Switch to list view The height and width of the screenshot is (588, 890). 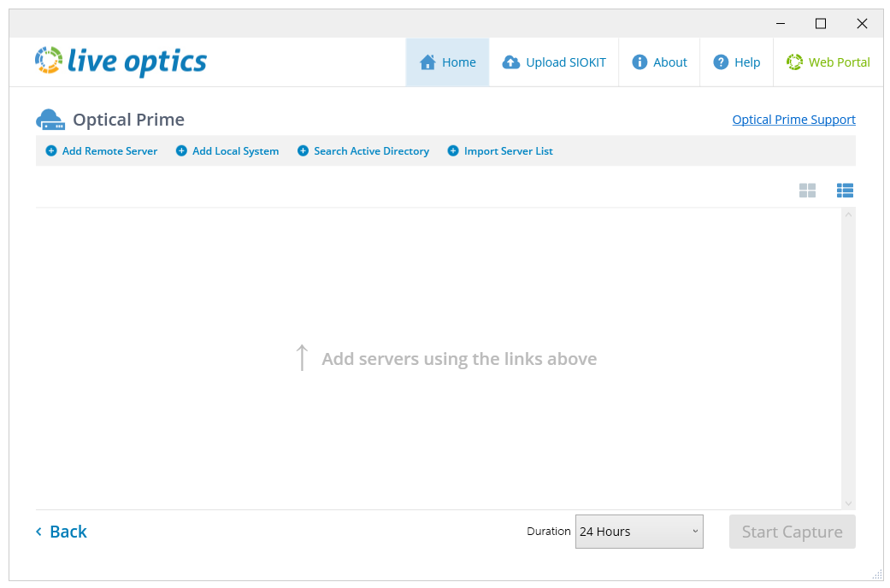pyautogui.click(x=845, y=190)
